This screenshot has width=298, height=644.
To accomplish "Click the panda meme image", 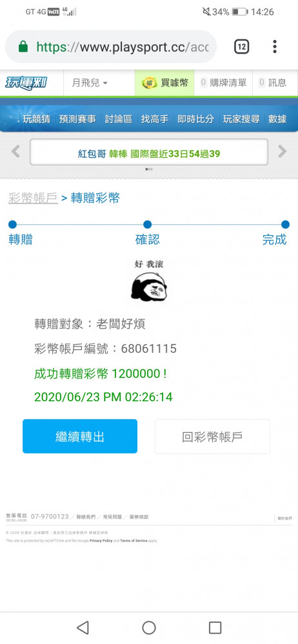I will click(x=149, y=281).
